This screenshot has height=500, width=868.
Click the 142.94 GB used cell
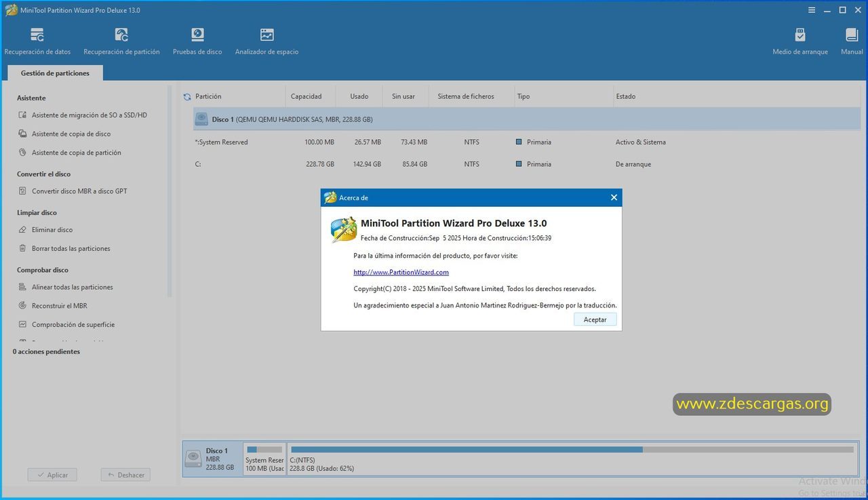367,164
